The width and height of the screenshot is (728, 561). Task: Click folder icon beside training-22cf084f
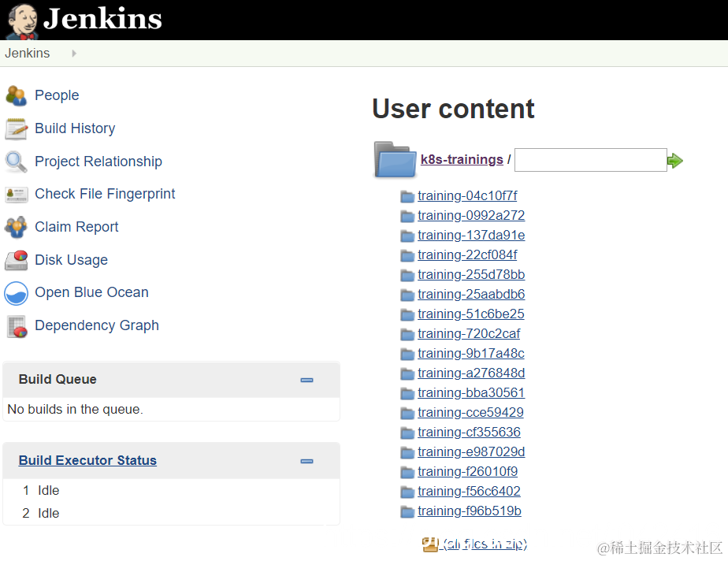(x=407, y=255)
